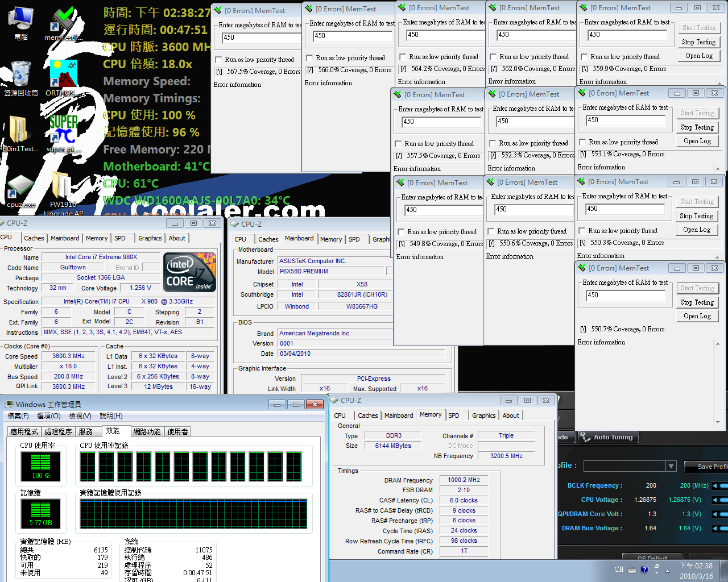Click title icon of 567.5% coverage MemTest window

coord(217,10)
